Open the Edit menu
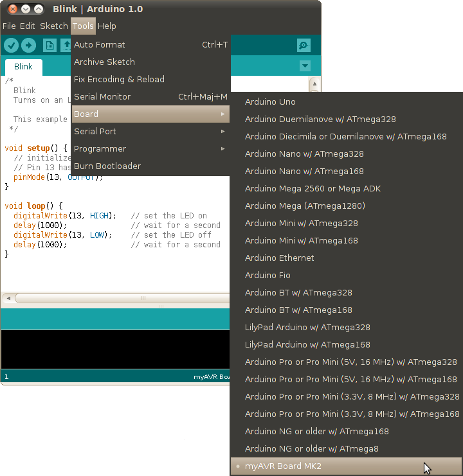The width and height of the screenshot is (463, 476). tap(28, 26)
